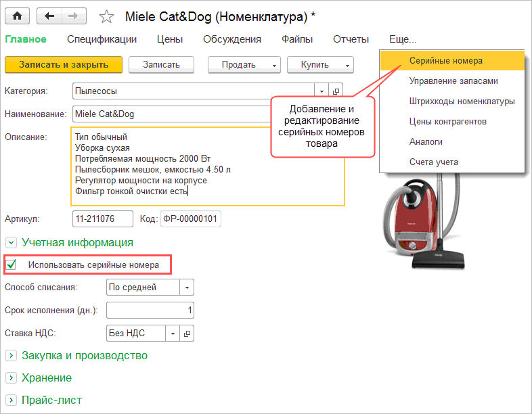Click the Записать button
This screenshot has width=532, height=414.
pos(161,65)
